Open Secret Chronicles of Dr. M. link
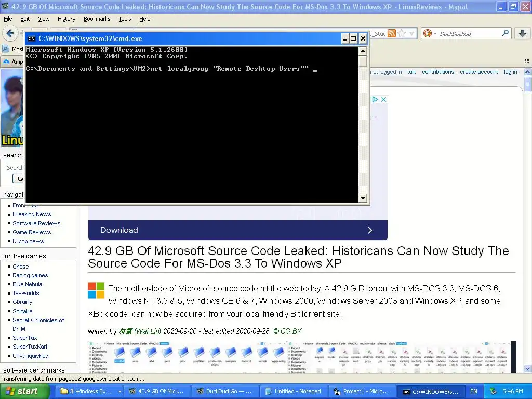This screenshot has width=532, height=399. 38,324
